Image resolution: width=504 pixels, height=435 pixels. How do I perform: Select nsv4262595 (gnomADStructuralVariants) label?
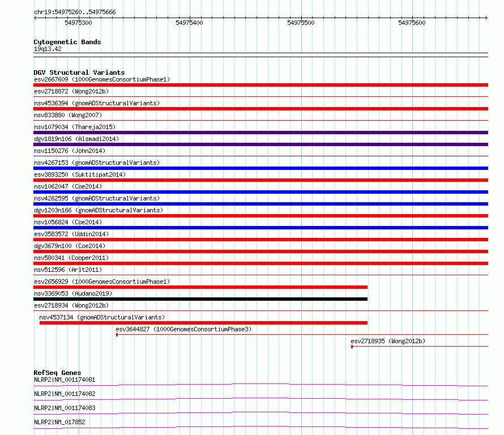tap(97, 198)
